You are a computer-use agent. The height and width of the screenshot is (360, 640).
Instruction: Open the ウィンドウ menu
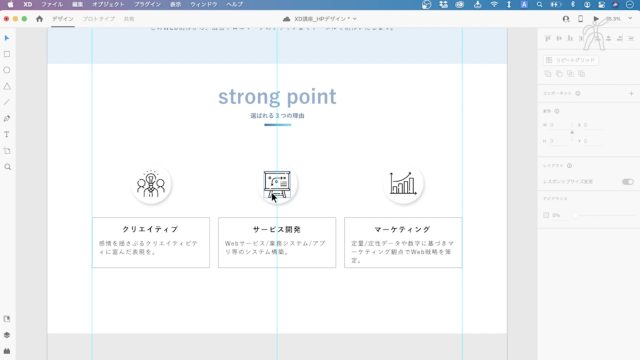click(204, 4)
